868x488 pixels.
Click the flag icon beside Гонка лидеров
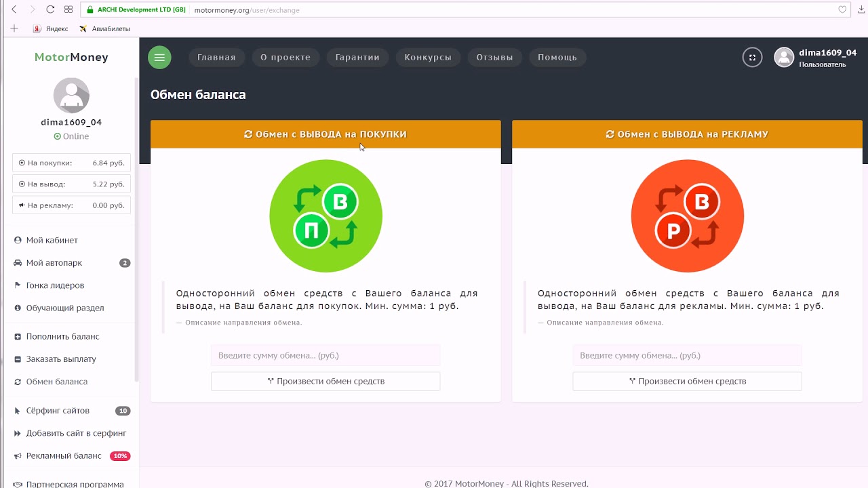18,285
